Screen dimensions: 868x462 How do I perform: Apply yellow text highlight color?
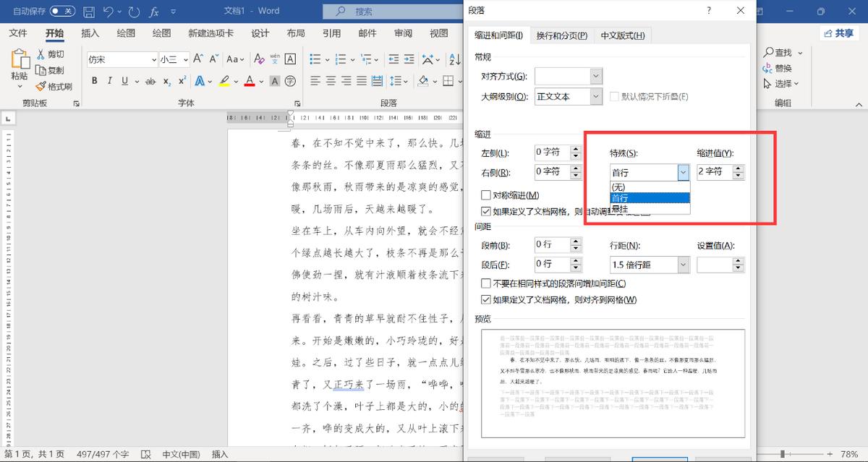[x=223, y=81]
